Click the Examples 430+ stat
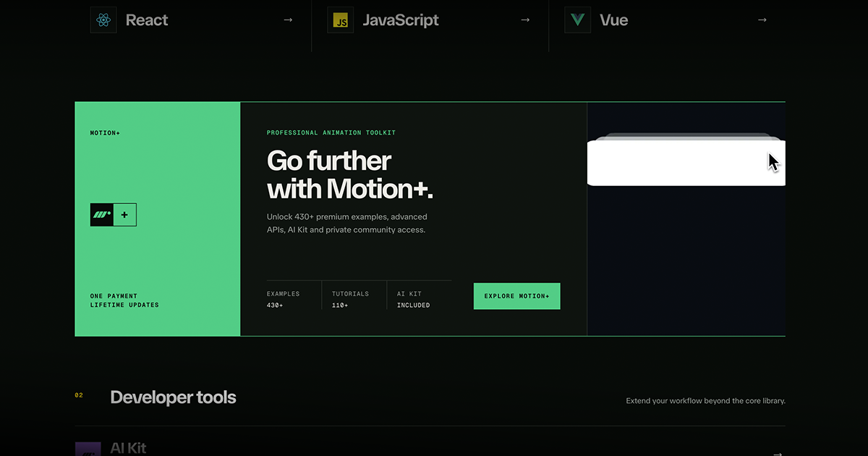Viewport: 868px width, 456px height. click(x=283, y=300)
